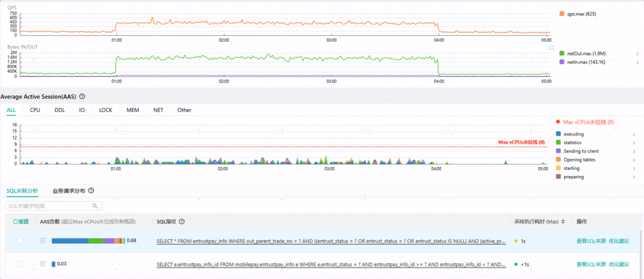
Task: Click 重置 reset button
Action: 20,222
